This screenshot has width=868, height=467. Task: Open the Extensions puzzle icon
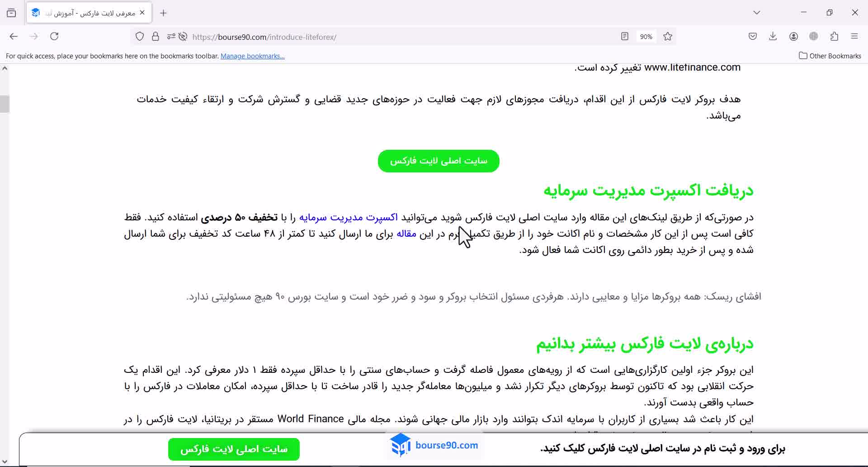point(835,37)
